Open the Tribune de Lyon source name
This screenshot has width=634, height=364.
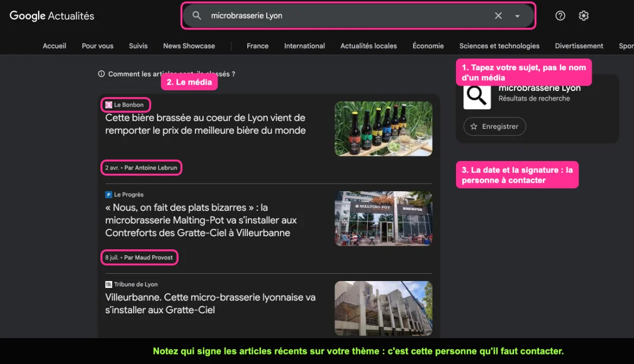coord(136,284)
